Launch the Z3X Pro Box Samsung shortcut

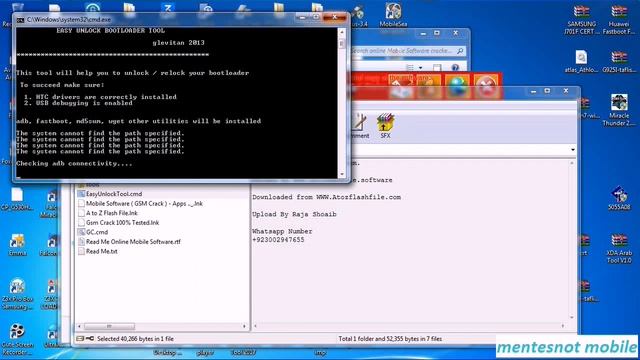click(x=17, y=295)
